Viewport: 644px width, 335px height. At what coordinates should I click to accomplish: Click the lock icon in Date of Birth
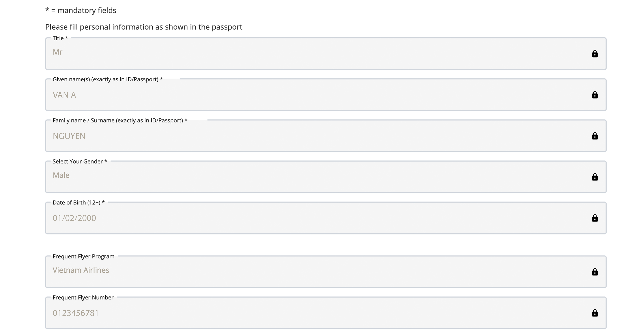595,218
